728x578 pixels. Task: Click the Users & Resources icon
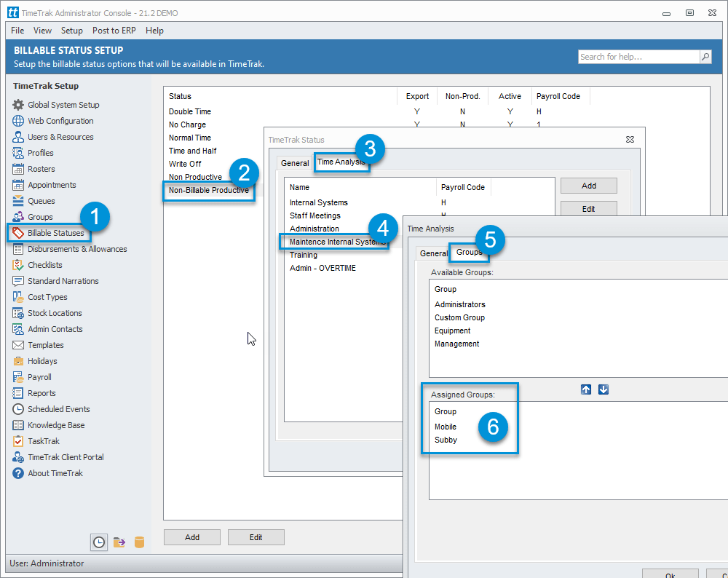point(18,136)
